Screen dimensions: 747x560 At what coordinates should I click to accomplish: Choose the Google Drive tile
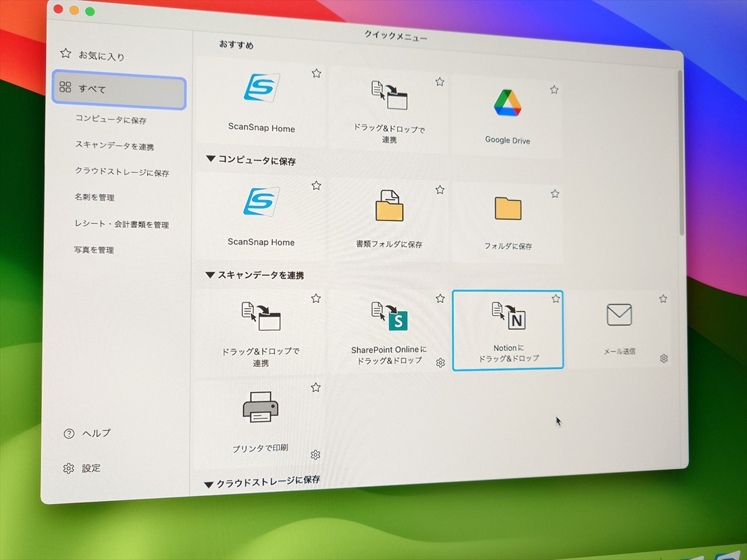click(507, 117)
